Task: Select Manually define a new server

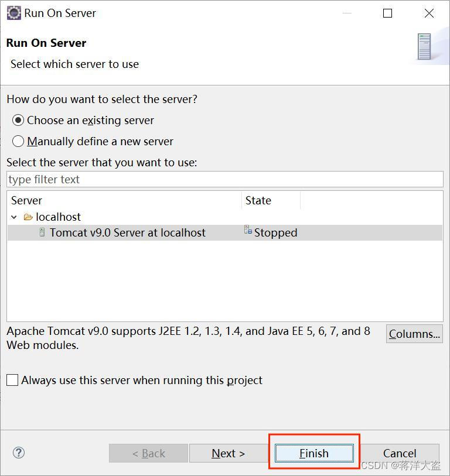Action: (19, 141)
